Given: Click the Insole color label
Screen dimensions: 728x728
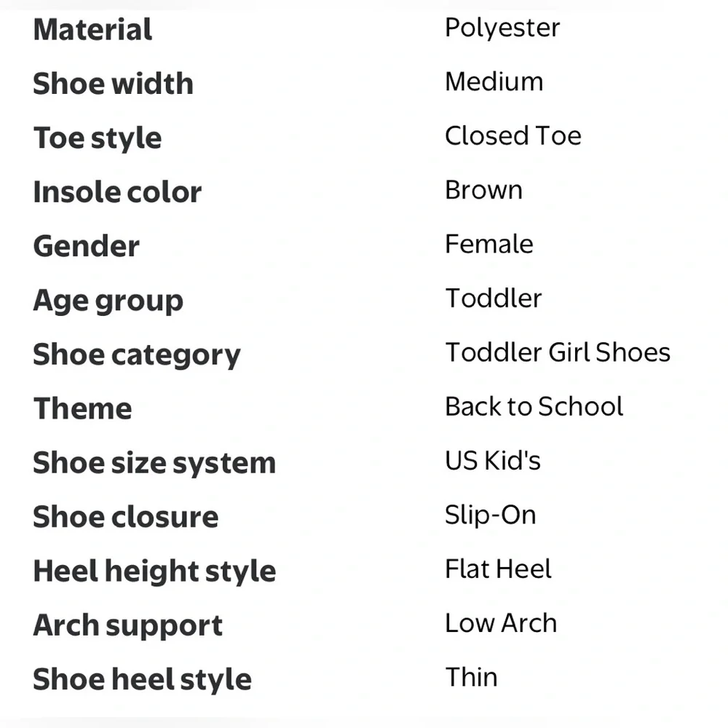Looking at the screenshot, I should [x=117, y=191].
